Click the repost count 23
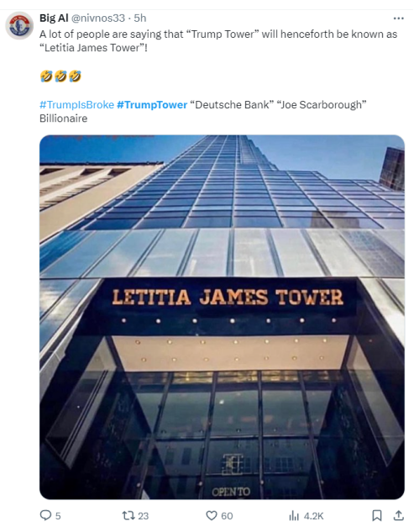The height and width of the screenshot is (532, 414). coord(143,516)
